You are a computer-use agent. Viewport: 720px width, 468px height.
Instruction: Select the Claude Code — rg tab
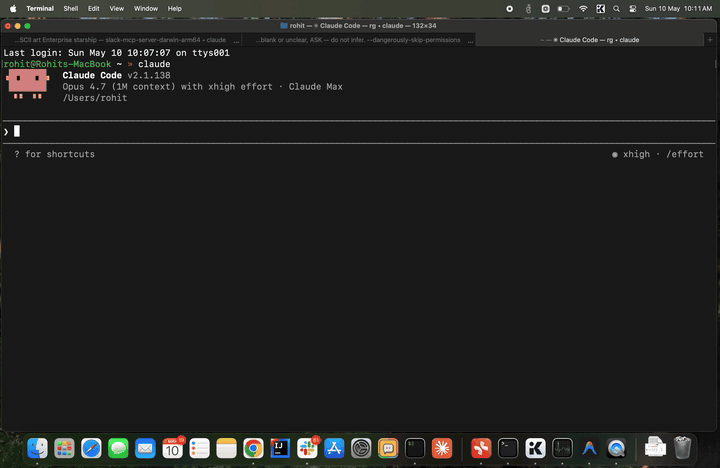[x=590, y=40]
